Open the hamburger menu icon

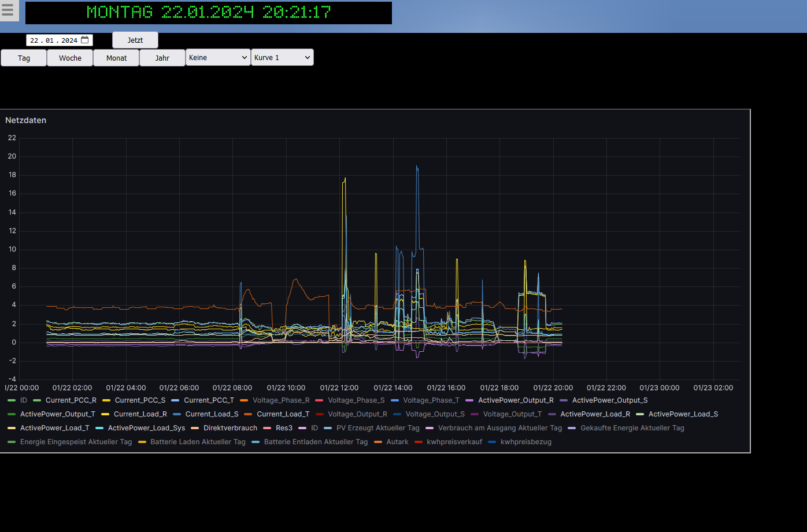[x=8, y=11]
